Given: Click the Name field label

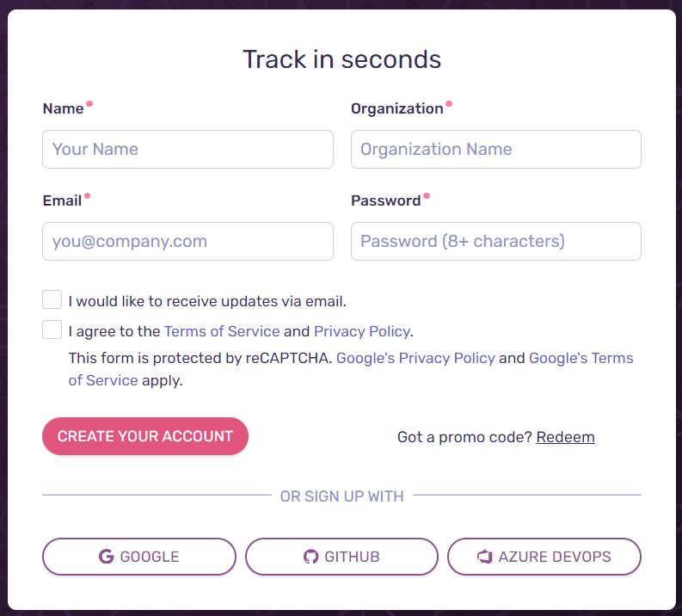Looking at the screenshot, I should tap(63, 108).
